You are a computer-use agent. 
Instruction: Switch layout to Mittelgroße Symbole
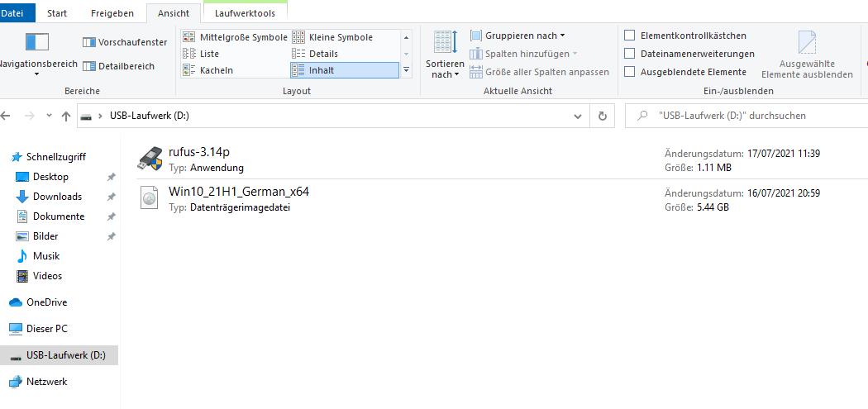click(236, 37)
